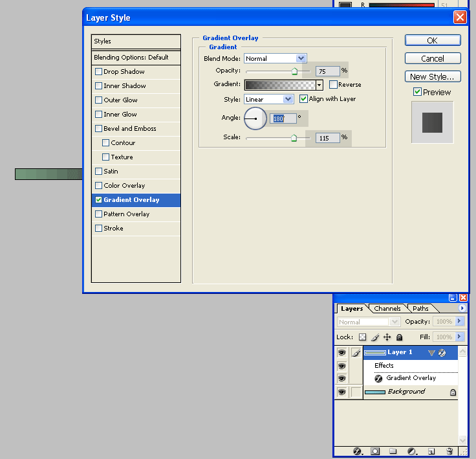
Task: Lock transparent pixels icon
Action: (x=362, y=337)
